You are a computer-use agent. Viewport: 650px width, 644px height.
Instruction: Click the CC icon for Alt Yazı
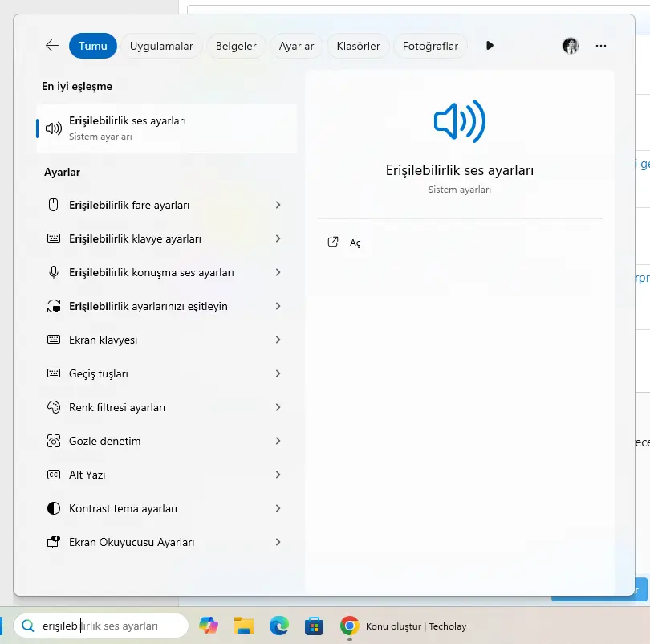(x=54, y=475)
